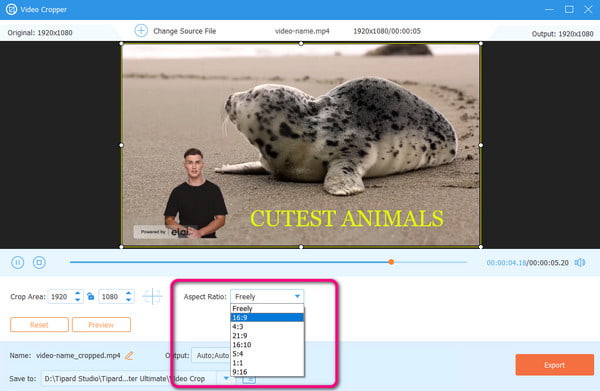
Task: Click the 00:00:05.20 total duration text
Action: coord(549,262)
